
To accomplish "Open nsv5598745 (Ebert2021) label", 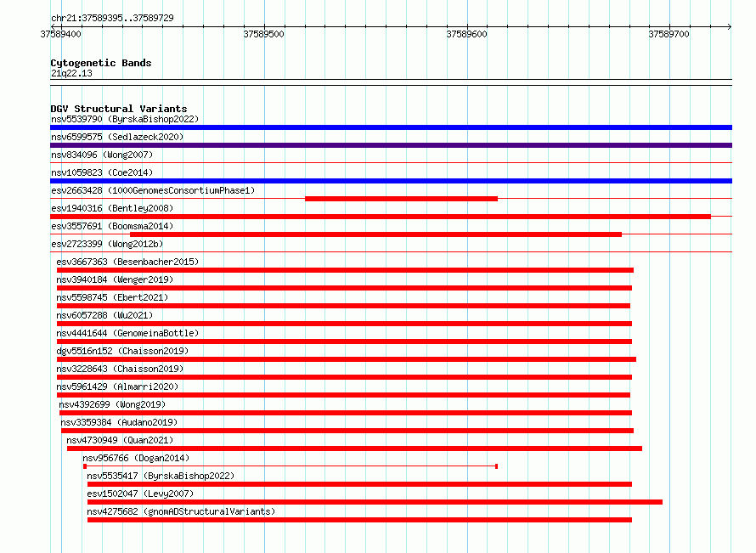I will point(112,297).
